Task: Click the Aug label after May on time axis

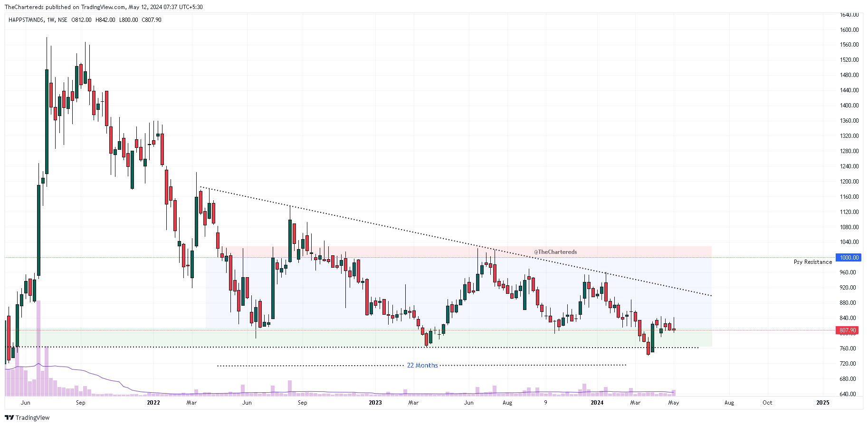Action: tap(729, 403)
